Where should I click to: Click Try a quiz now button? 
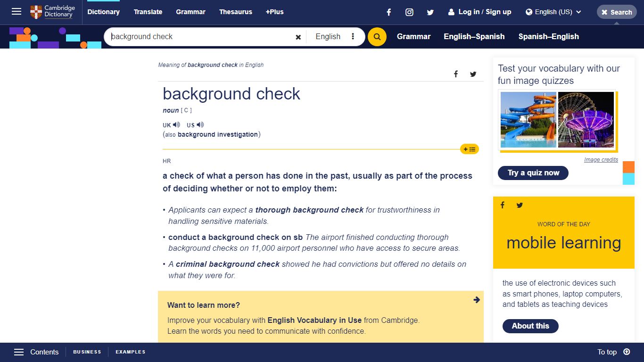(533, 173)
